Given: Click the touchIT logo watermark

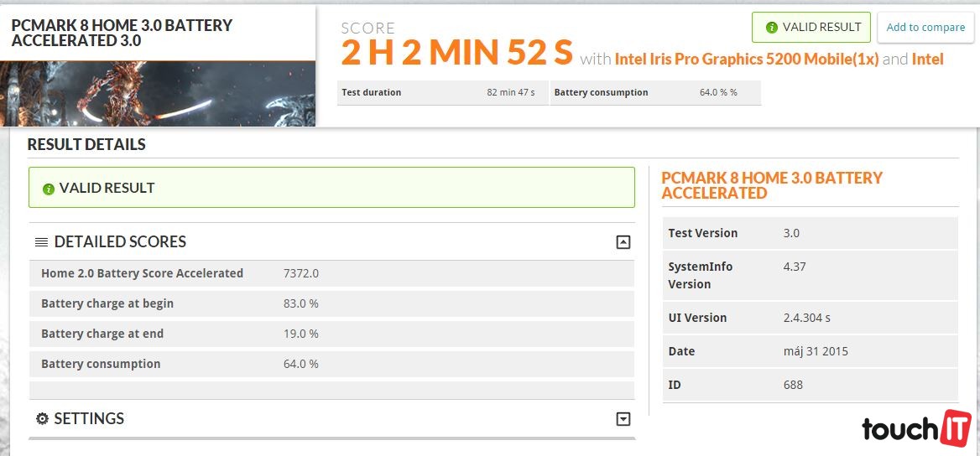Looking at the screenshot, I should tap(916, 427).
